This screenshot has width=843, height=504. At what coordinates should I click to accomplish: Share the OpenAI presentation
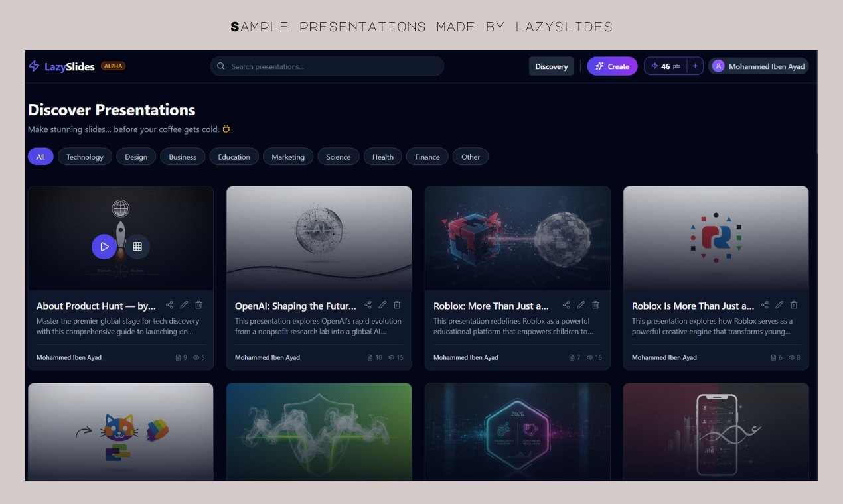tap(368, 304)
